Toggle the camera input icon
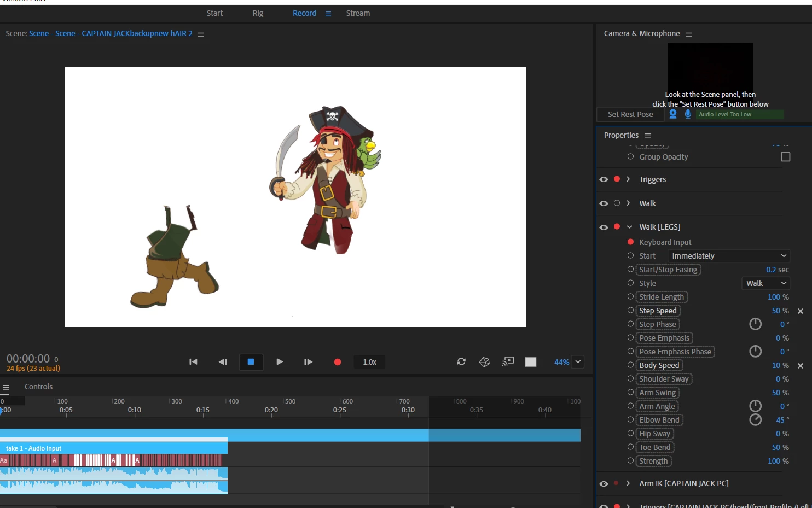 [x=673, y=114]
